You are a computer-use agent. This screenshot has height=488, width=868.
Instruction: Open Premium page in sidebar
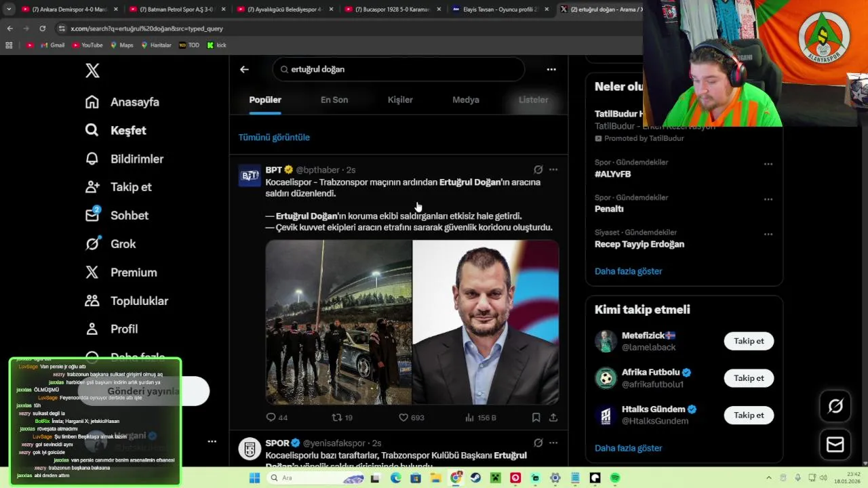pyautogui.click(x=121, y=272)
